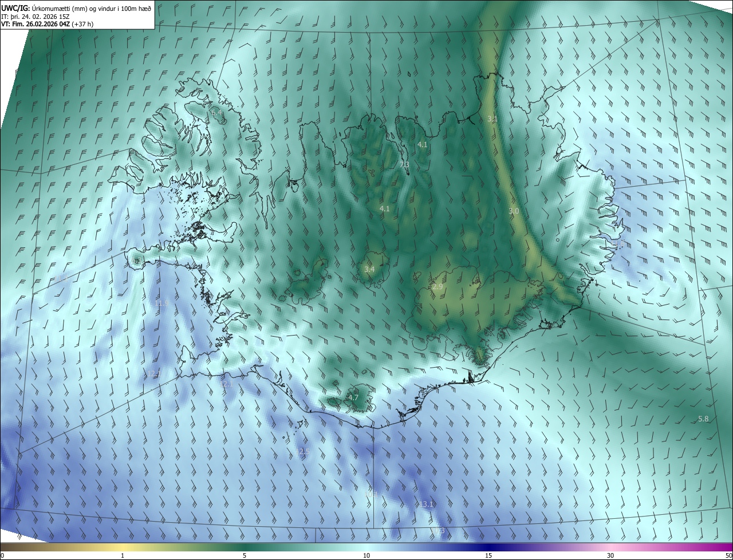Viewport: 733px width, 560px height.
Task: Click the 4.7 value on the map
Action: click(353, 397)
